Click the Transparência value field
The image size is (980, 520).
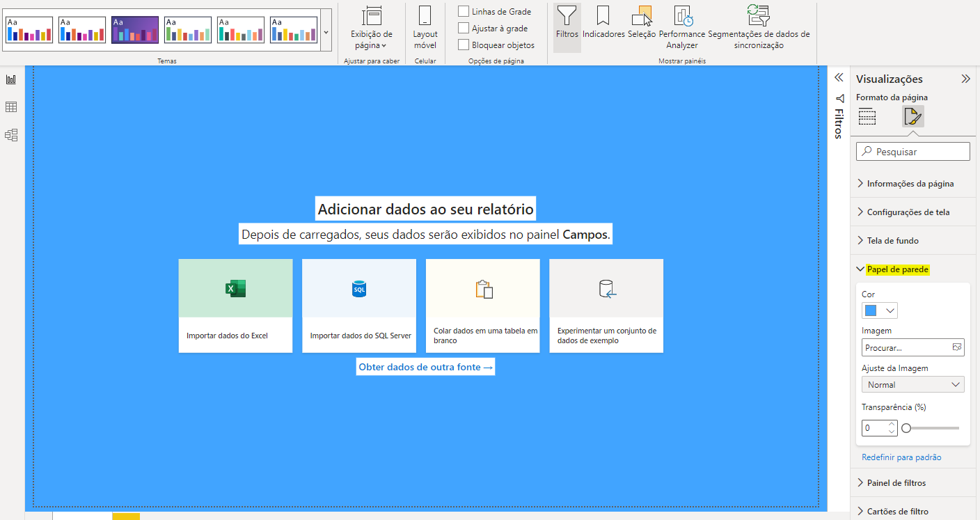tap(874, 428)
